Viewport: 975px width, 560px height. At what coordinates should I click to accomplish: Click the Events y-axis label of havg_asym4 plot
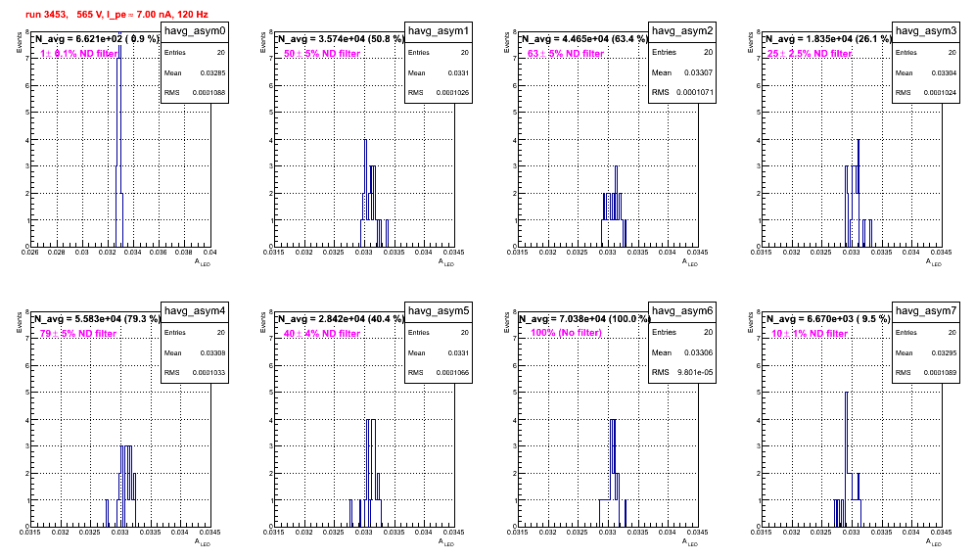pyautogui.click(x=19, y=322)
